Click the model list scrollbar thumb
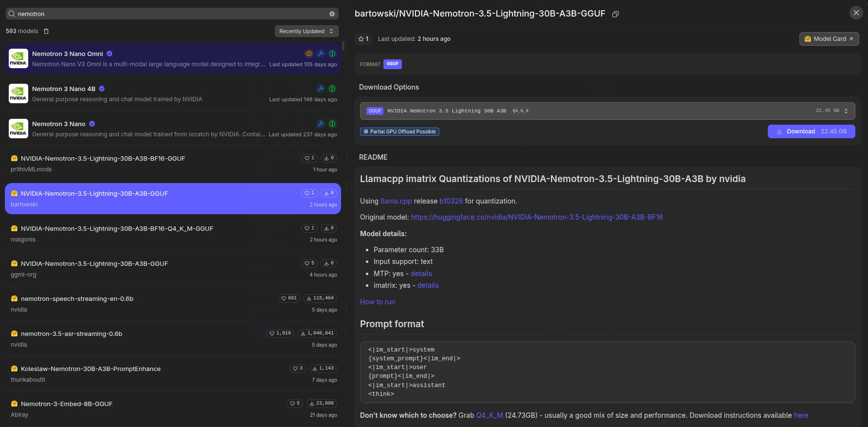 tap(344, 46)
